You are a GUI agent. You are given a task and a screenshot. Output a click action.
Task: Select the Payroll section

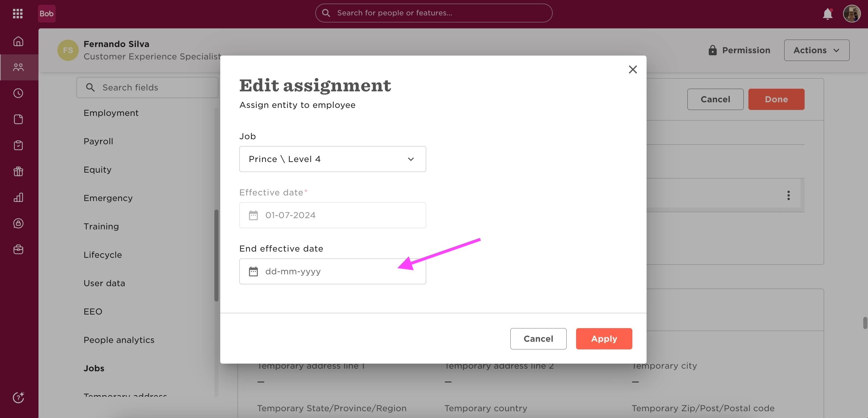(x=98, y=141)
